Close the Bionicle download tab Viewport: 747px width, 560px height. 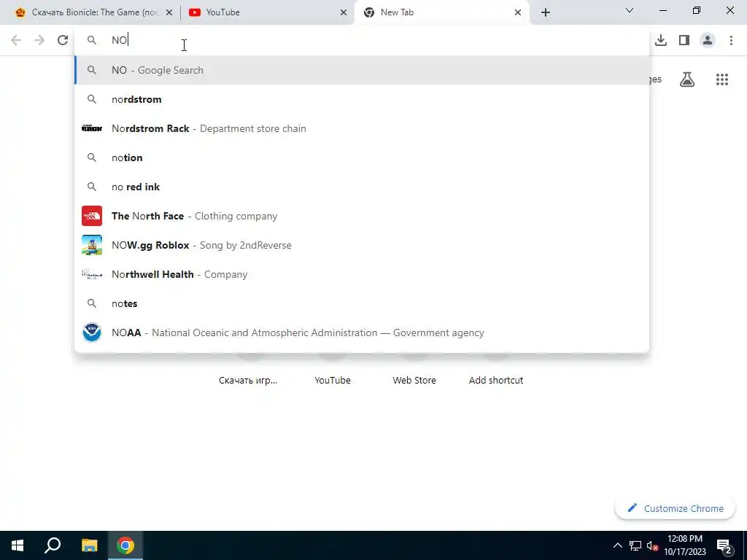[x=169, y=12]
